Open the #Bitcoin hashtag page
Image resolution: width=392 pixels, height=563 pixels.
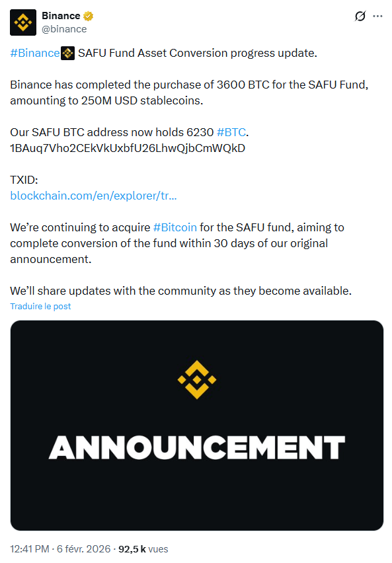[175, 227]
